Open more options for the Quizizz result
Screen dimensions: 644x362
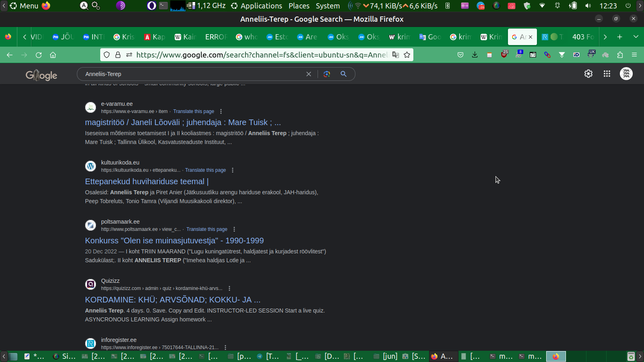pos(229,288)
